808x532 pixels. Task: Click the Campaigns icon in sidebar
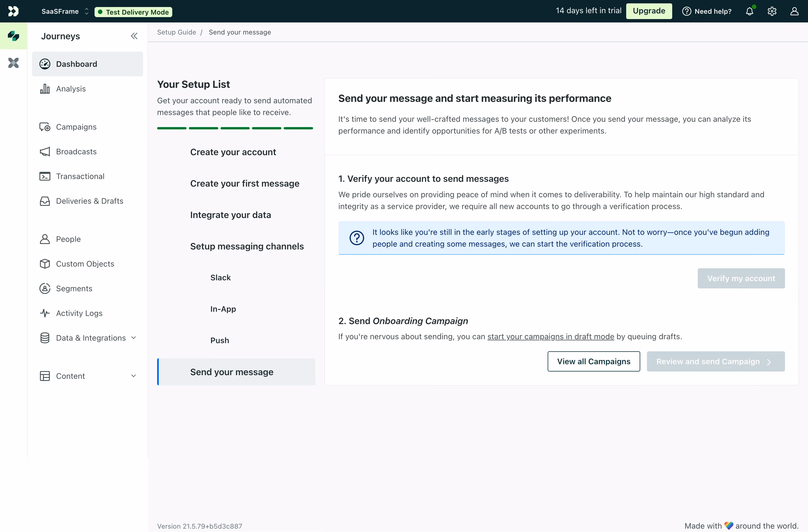(45, 127)
